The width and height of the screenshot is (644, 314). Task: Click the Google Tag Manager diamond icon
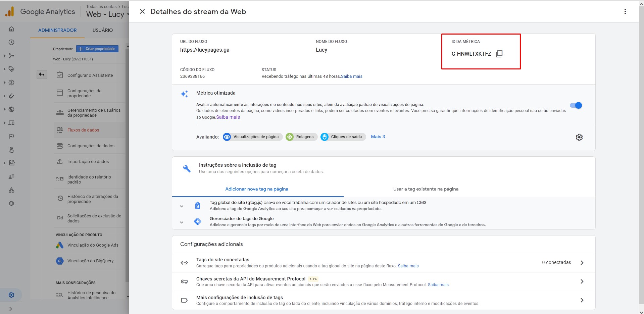click(198, 221)
